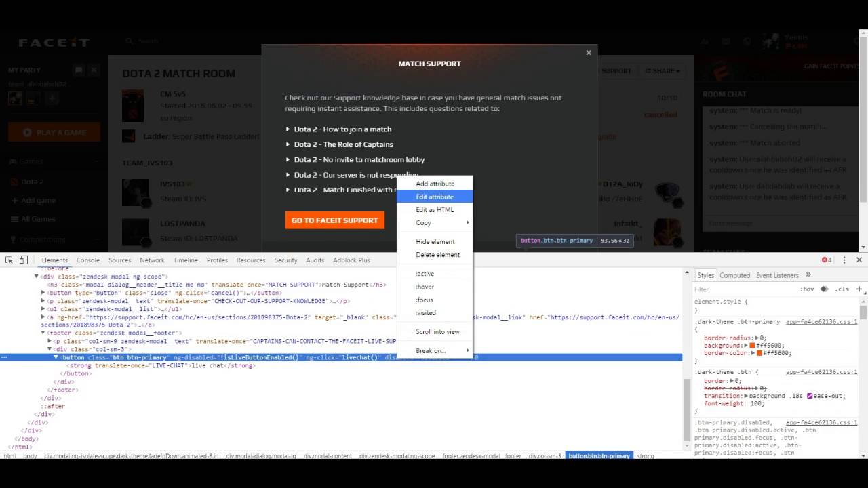Viewport: 868px width, 488px height.
Task: Switch to the Network tab
Action: coord(152,260)
